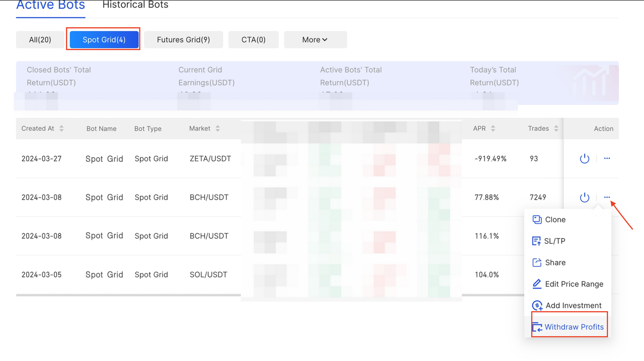Click the Edit Price Range pencil icon
The height and width of the screenshot is (361, 644).
point(537,284)
